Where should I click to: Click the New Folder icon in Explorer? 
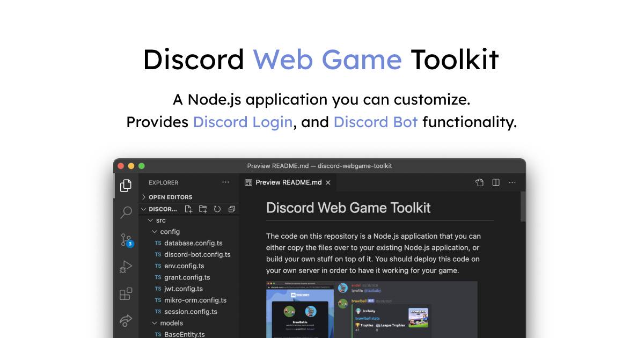tap(203, 209)
